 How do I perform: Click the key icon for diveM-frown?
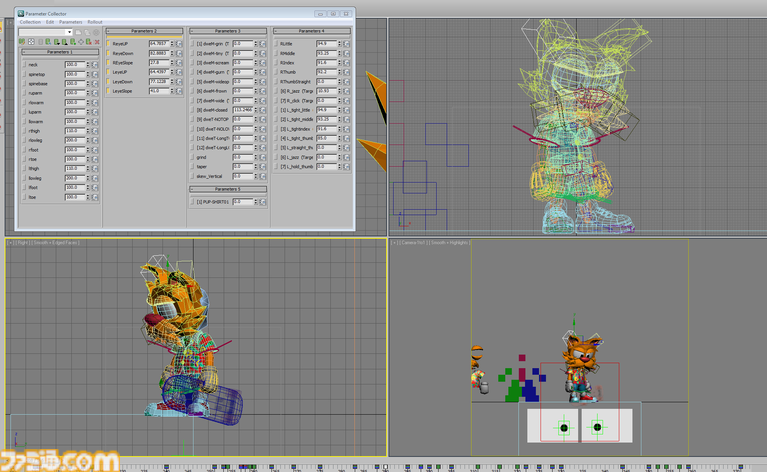263,91
